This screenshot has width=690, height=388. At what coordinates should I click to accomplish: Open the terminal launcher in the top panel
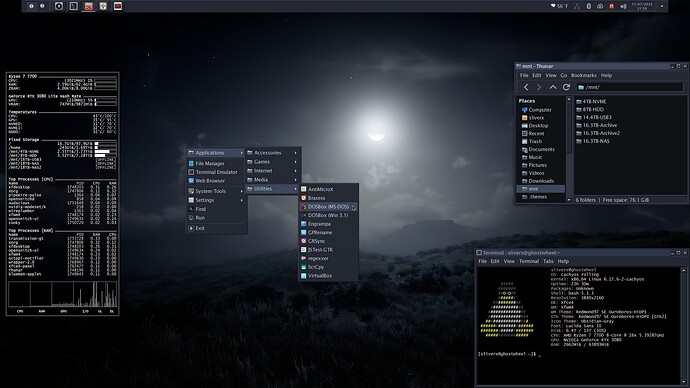click(x=73, y=6)
